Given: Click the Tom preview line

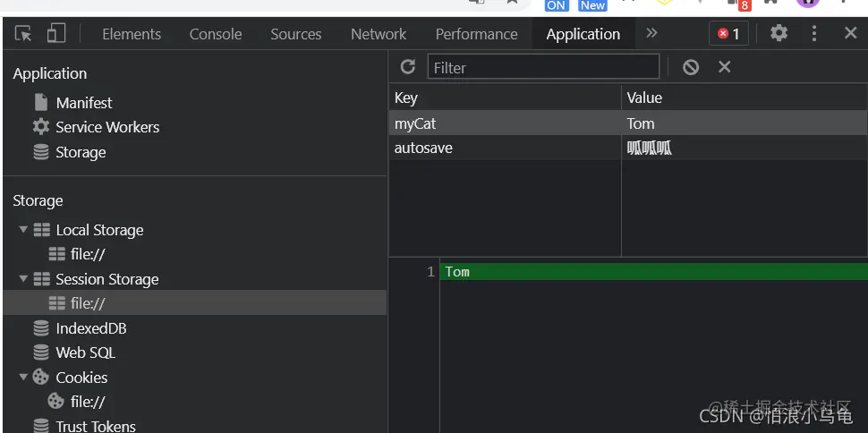Looking at the screenshot, I should tap(654, 272).
